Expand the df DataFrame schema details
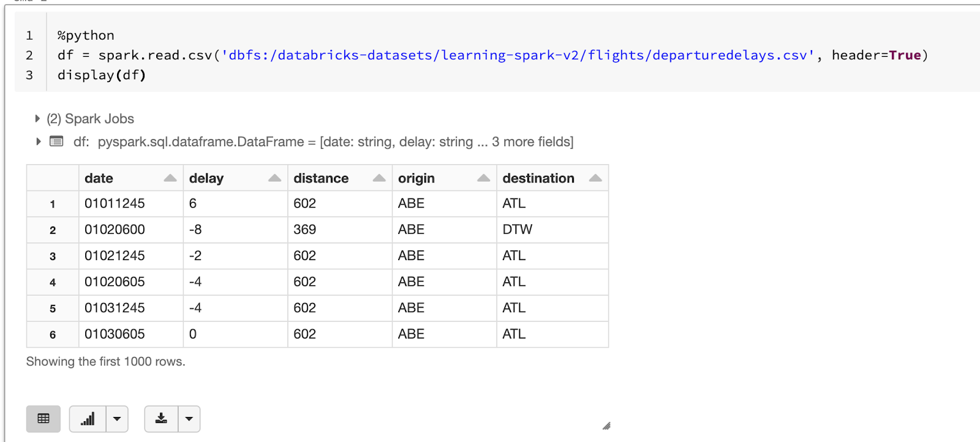 click(x=38, y=141)
